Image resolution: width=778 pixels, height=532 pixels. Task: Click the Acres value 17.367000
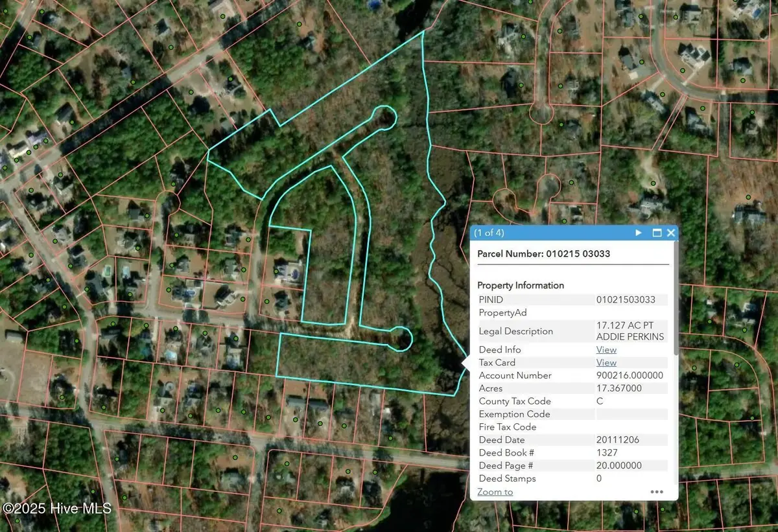coord(618,388)
